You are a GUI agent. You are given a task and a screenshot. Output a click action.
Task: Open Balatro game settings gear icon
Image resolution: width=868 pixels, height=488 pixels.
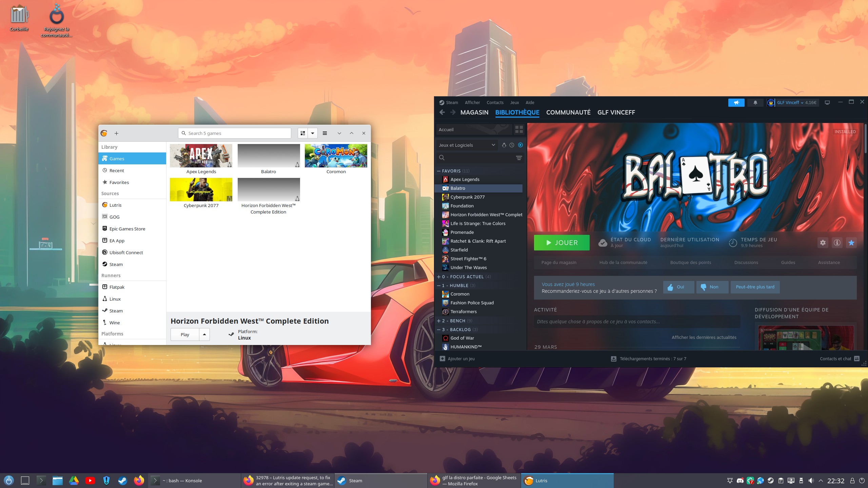click(x=823, y=243)
